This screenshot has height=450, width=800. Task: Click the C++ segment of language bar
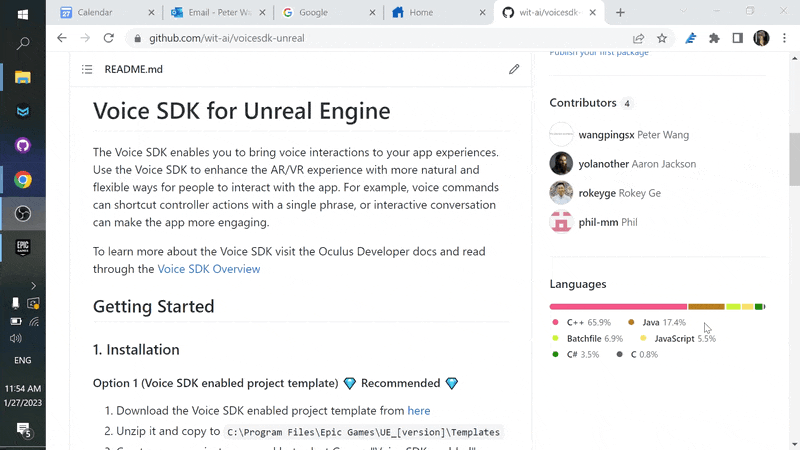coord(618,307)
